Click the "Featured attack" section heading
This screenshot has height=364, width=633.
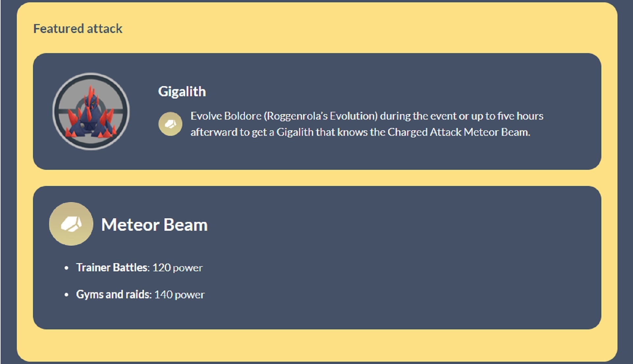pyautogui.click(x=78, y=29)
